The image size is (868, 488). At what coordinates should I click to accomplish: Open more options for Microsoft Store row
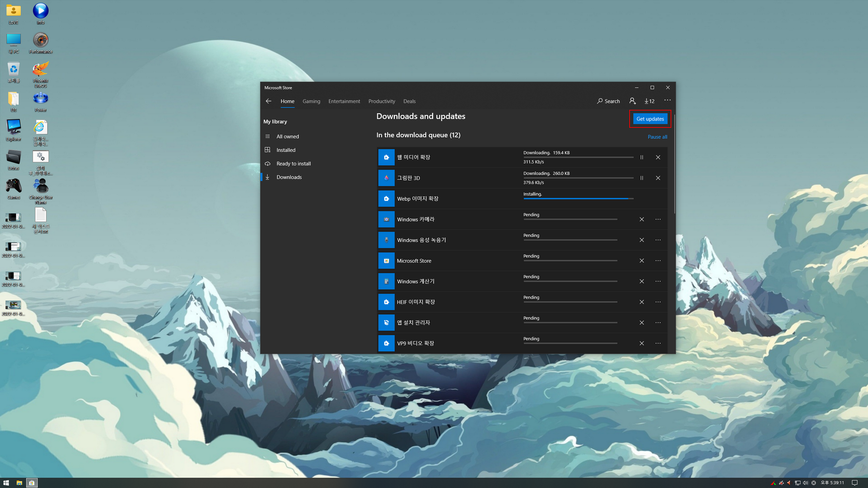click(x=658, y=261)
